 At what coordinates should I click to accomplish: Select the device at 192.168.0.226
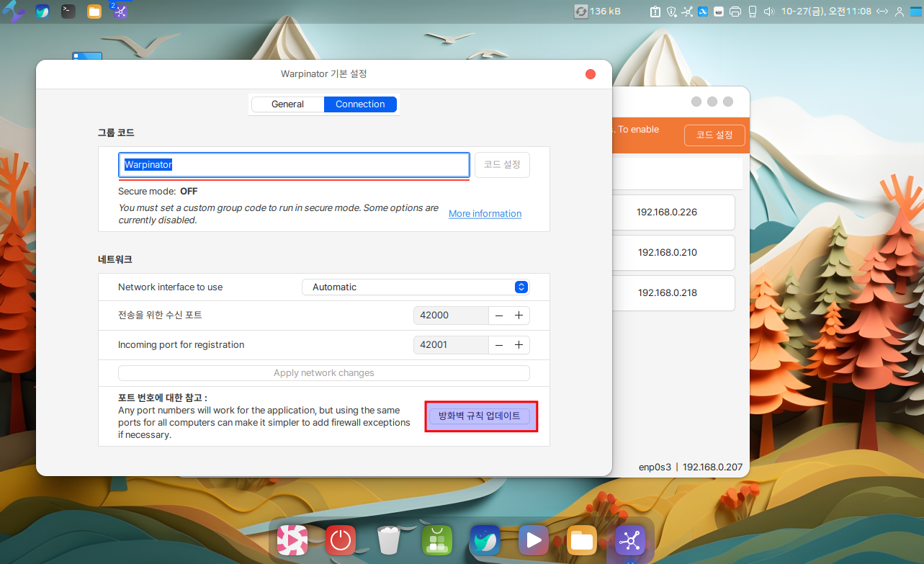(x=667, y=212)
